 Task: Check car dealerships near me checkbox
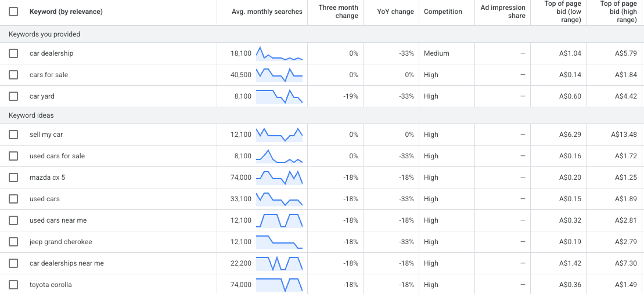pos(13,263)
